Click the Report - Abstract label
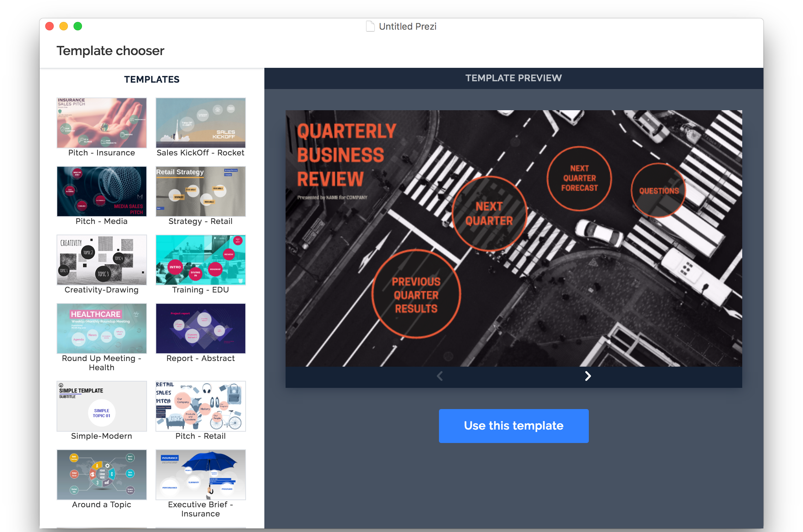 (201, 358)
